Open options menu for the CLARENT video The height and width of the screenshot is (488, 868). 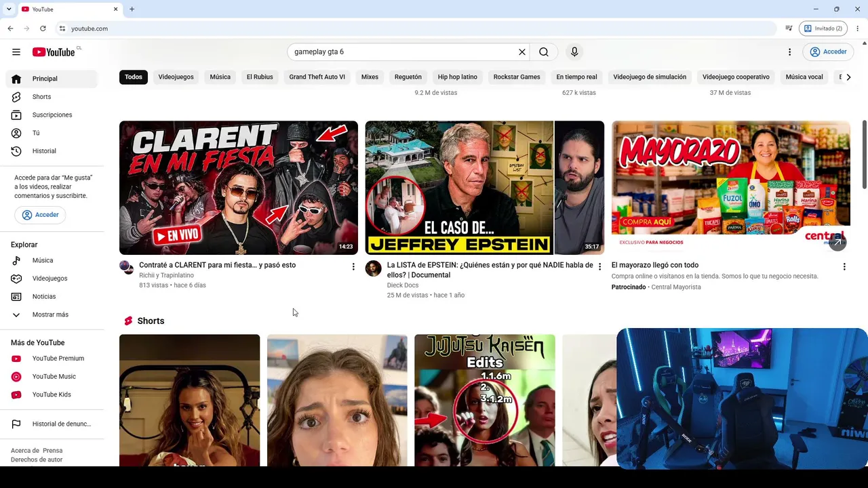click(353, 267)
